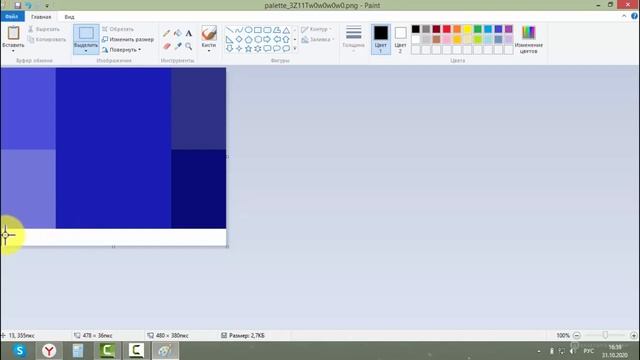
Task: Choose the rounded rectangle shape
Action: point(267,30)
